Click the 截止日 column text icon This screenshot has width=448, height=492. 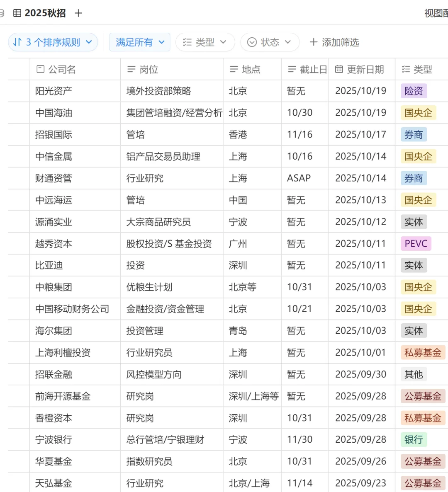[292, 69]
